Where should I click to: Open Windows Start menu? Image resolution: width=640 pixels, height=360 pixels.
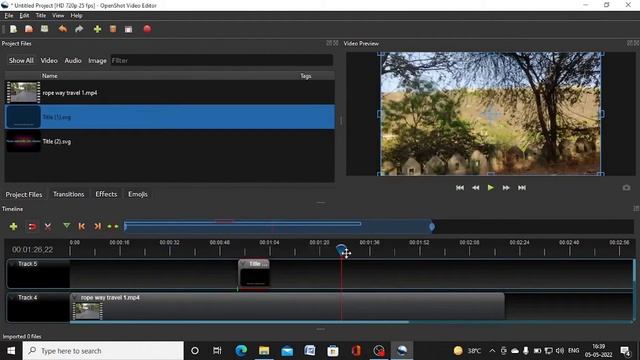point(11,351)
